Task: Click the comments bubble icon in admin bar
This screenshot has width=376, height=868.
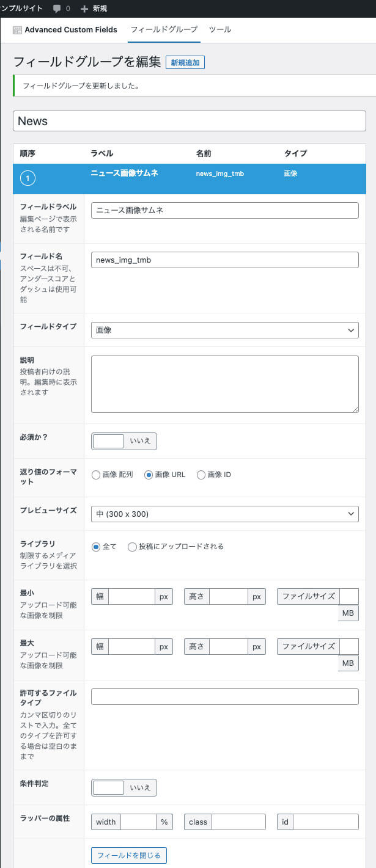Action: [57, 9]
